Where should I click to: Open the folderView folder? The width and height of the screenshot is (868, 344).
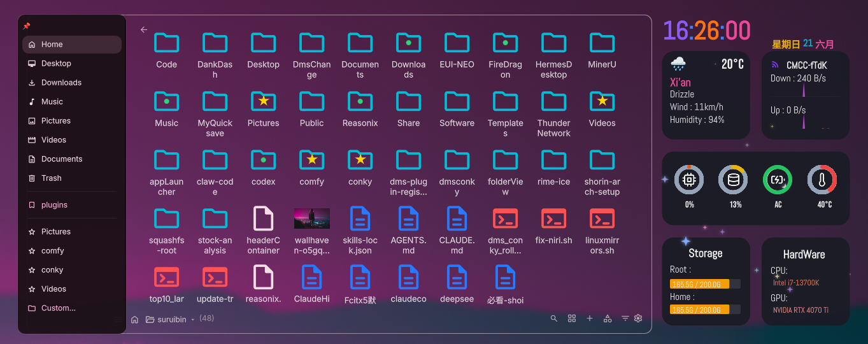(506, 172)
